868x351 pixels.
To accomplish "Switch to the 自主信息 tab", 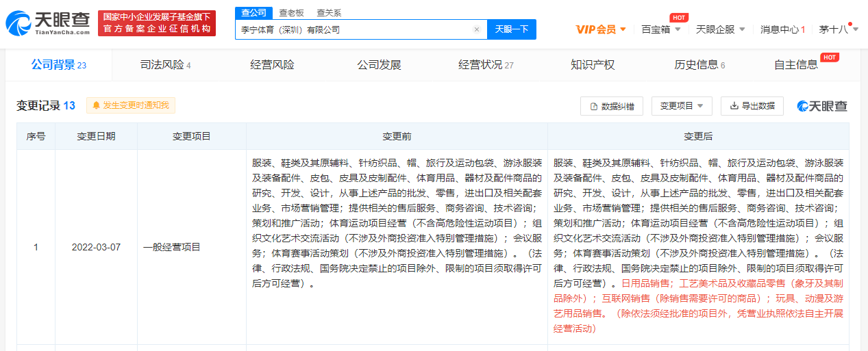I will pyautogui.click(x=795, y=65).
